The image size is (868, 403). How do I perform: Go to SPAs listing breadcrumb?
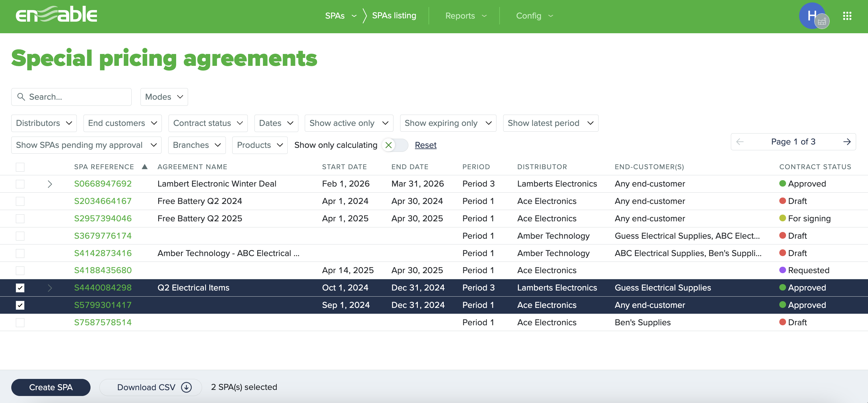[x=394, y=16]
